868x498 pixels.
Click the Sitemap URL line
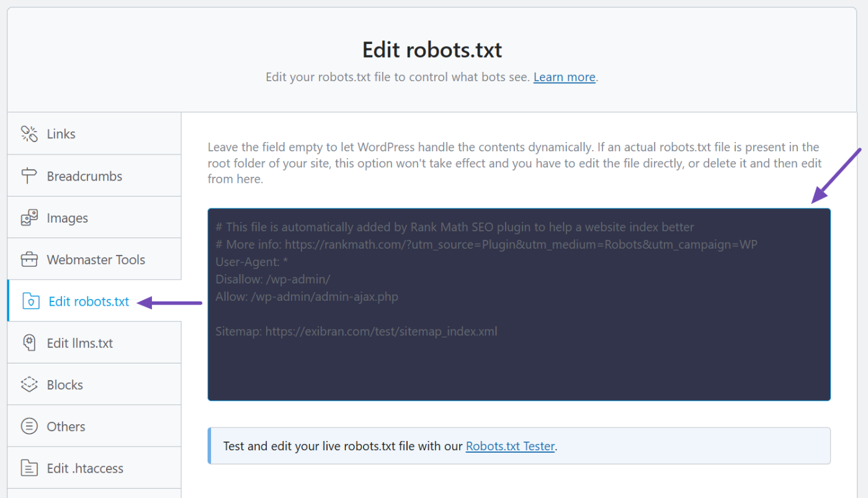click(356, 331)
